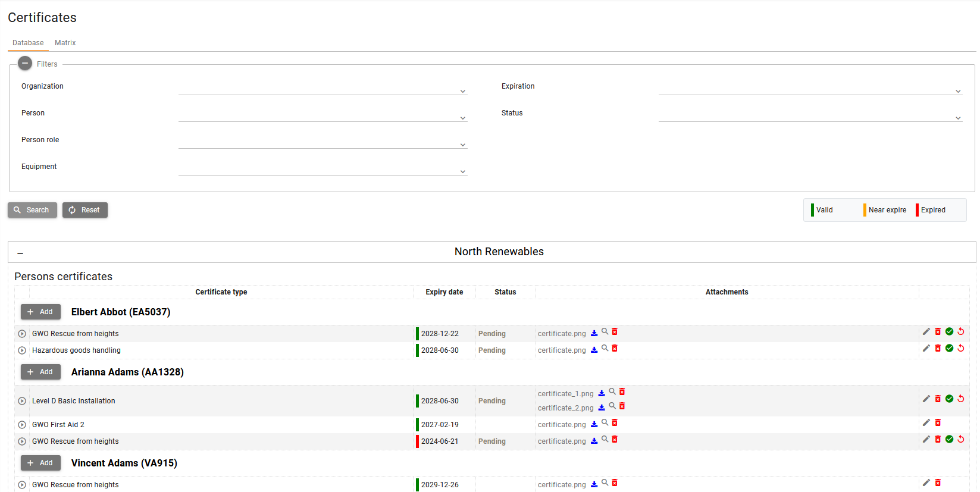Add a certificate for Elbert Abbot
The image size is (980, 492).
point(40,312)
